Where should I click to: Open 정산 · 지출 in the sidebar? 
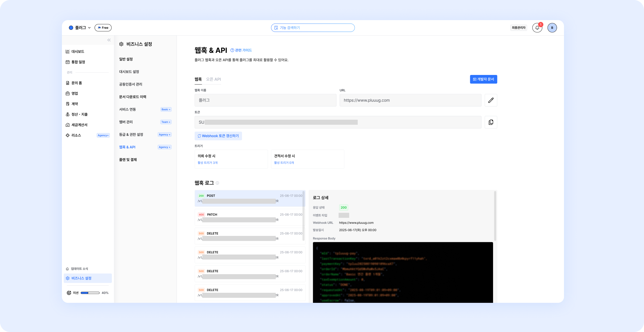79,114
